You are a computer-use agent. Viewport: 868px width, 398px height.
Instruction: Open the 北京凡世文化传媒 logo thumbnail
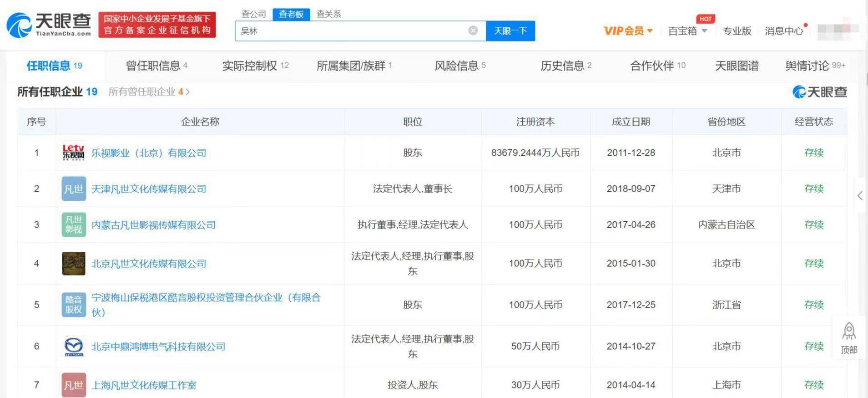pyautogui.click(x=74, y=263)
